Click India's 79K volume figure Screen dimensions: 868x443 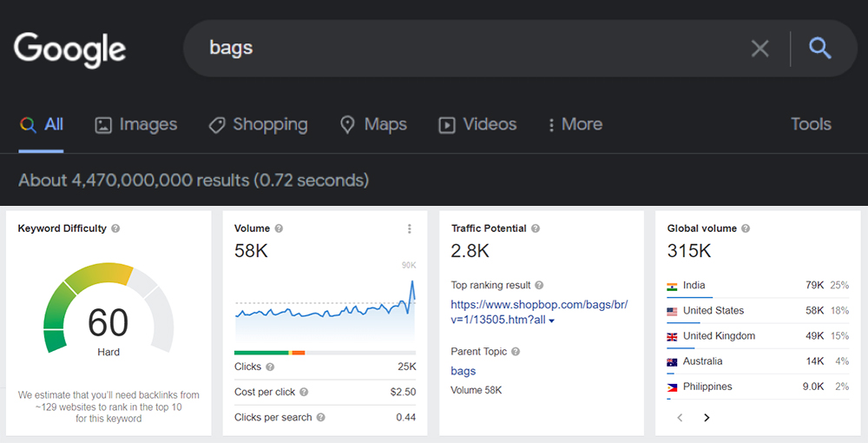click(x=814, y=285)
